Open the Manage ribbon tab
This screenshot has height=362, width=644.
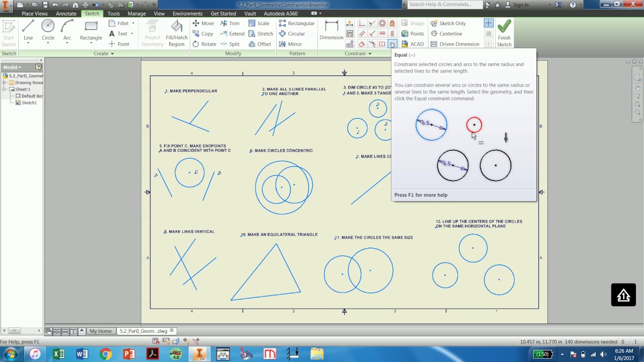tap(136, 14)
